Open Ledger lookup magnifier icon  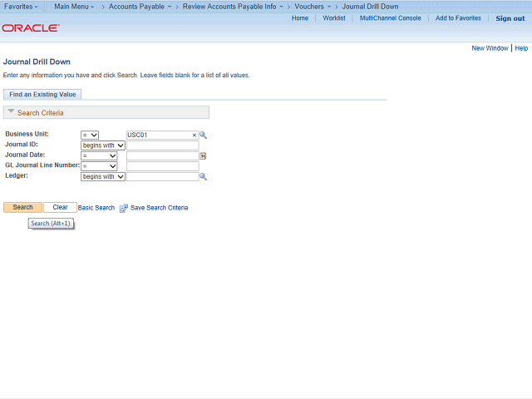point(203,177)
